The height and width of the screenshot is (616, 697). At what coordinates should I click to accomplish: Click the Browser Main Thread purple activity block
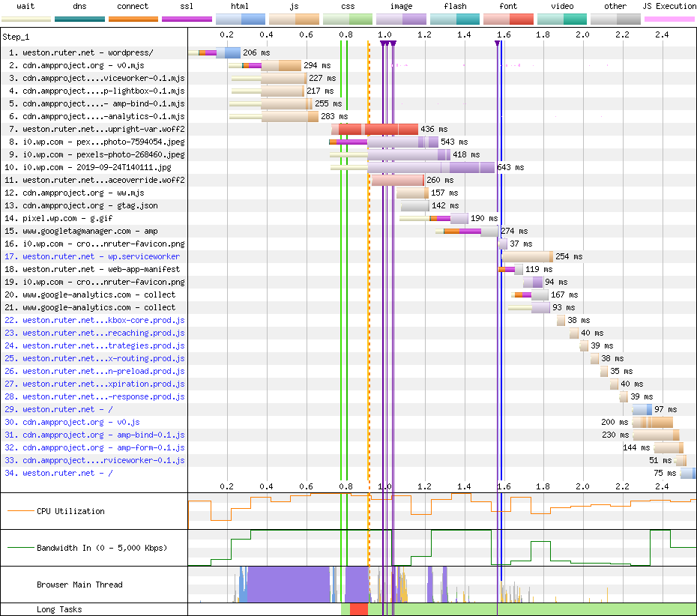click(x=289, y=585)
